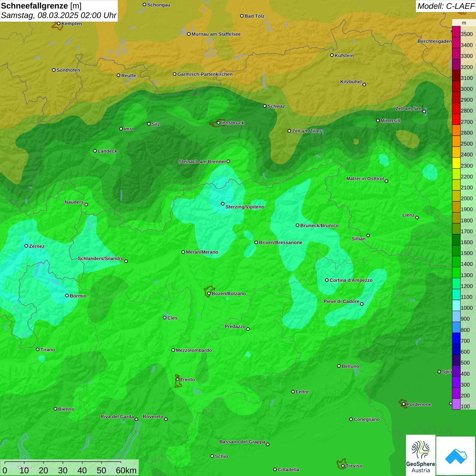Select the 'Sillian' label
This screenshot has width=476, height=476.
(358, 239)
